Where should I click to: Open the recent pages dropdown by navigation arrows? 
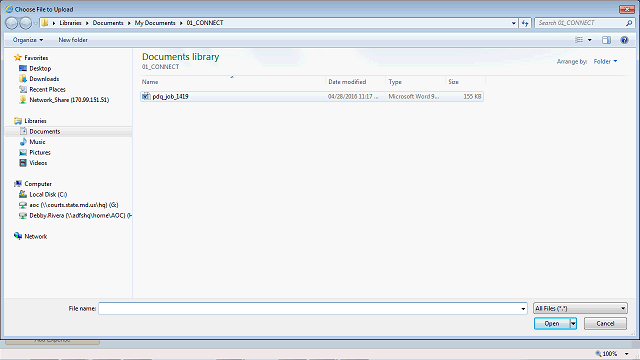click(35, 23)
